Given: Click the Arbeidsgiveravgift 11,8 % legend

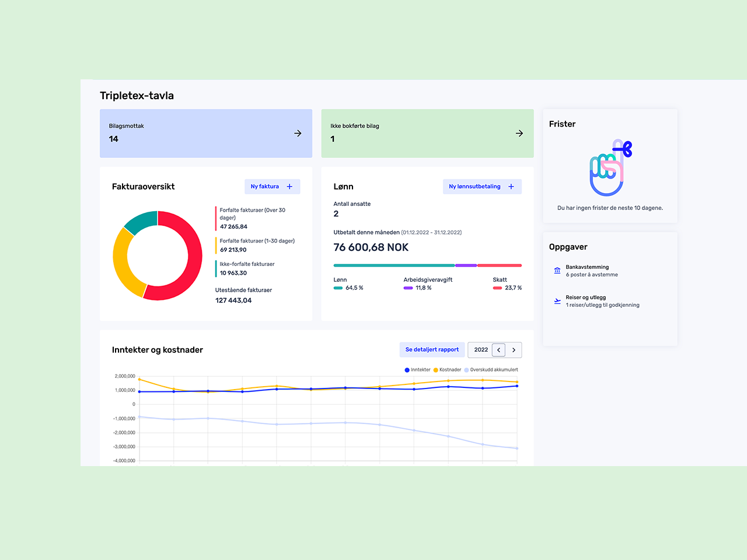Looking at the screenshot, I should 428,284.
